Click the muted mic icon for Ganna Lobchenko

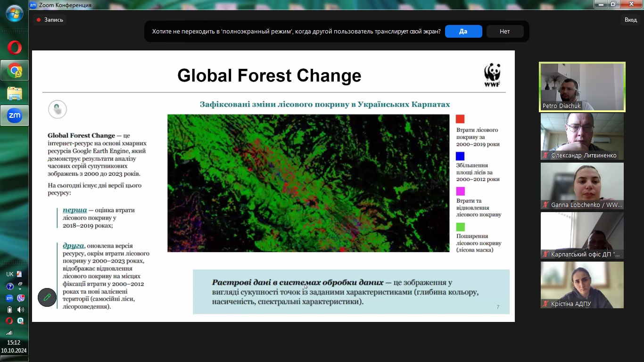coord(546,205)
